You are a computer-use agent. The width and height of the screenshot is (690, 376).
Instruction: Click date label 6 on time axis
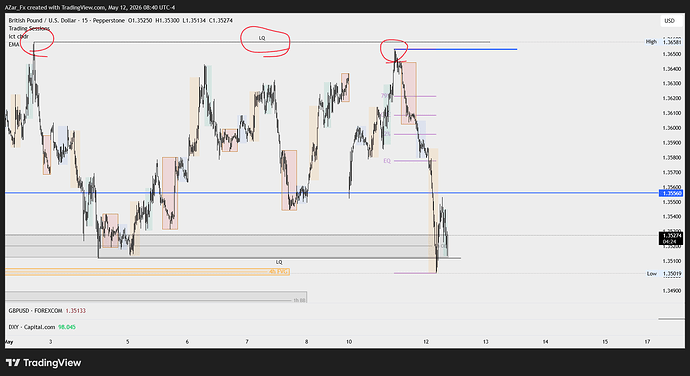pyautogui.click(x=187, y=342)
